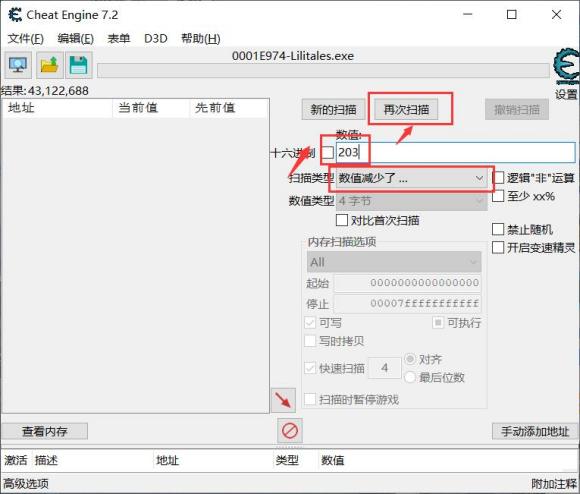The width and height of the screenshot is (580, 494).
Task: Toggle the 扫描时暂停游戏 checkbox
Action: [310, 399]
